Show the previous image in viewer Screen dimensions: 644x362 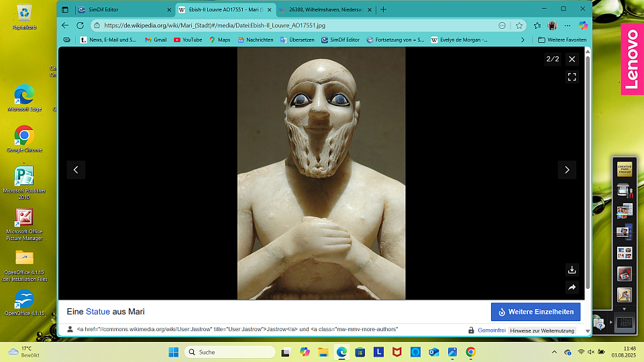(x=76, y=170)
